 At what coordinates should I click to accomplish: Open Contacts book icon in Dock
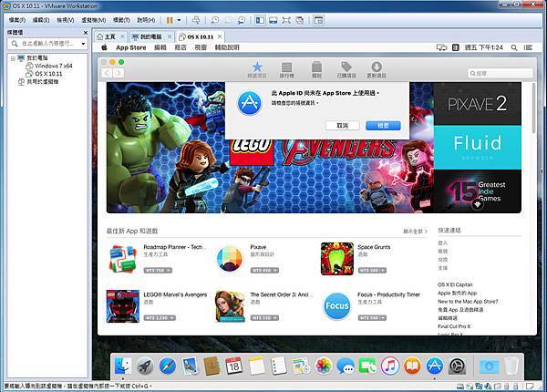[x=212, y=366]
